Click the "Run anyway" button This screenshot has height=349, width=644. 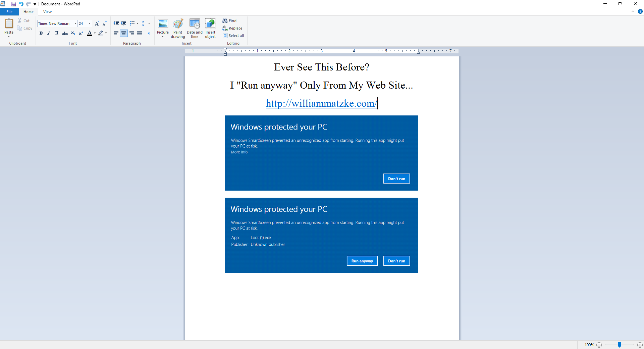pyautogui.click(x=362, y=261)
